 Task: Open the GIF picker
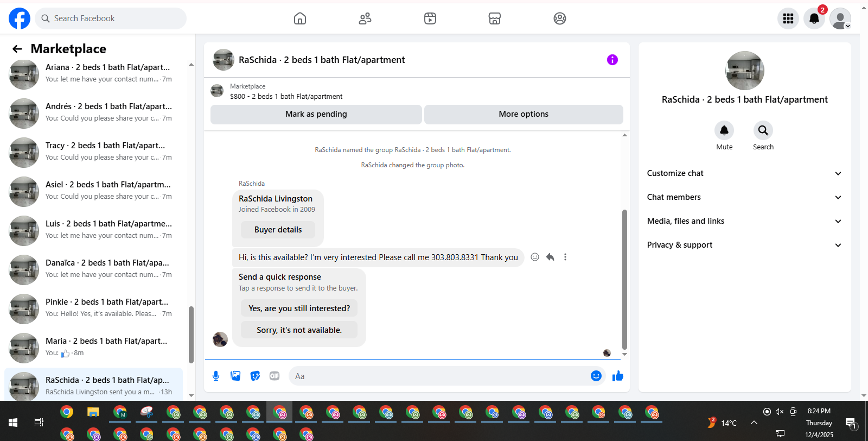point(275,376)
